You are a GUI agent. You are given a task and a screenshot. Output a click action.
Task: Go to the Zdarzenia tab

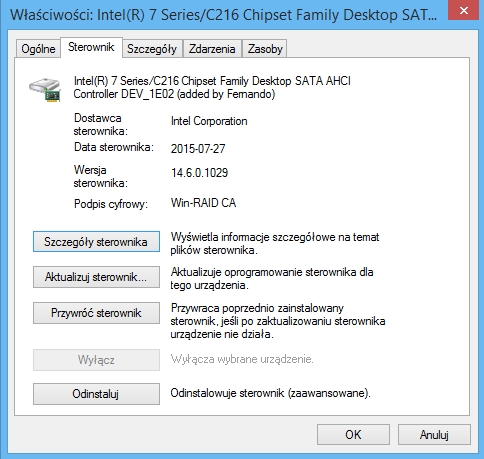point(212,49)
